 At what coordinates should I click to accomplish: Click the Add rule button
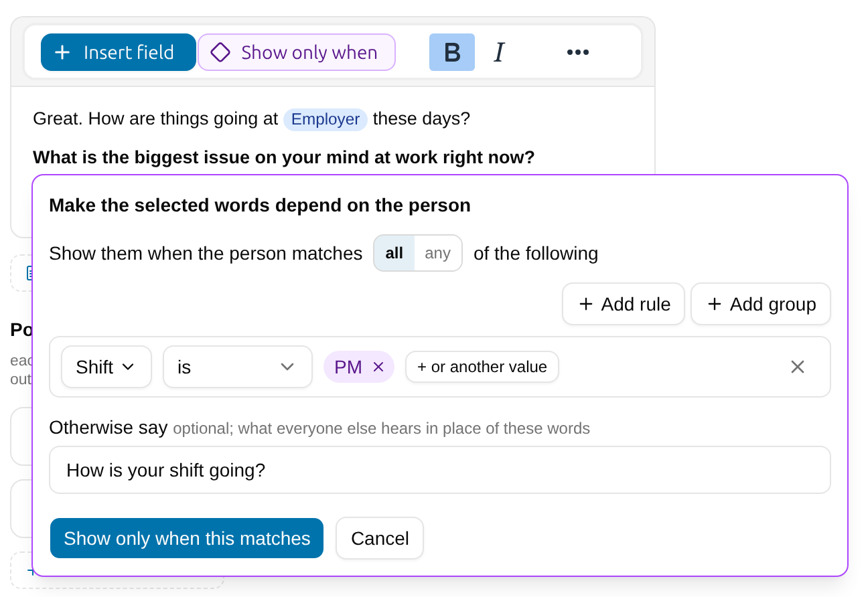tap(624, 304)
